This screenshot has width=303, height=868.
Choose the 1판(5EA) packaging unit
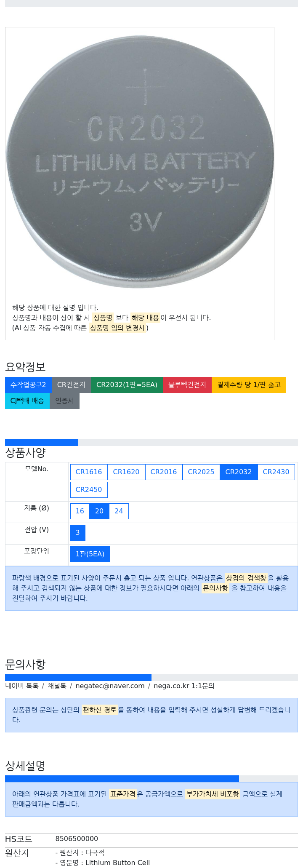[x=90, y=554]
